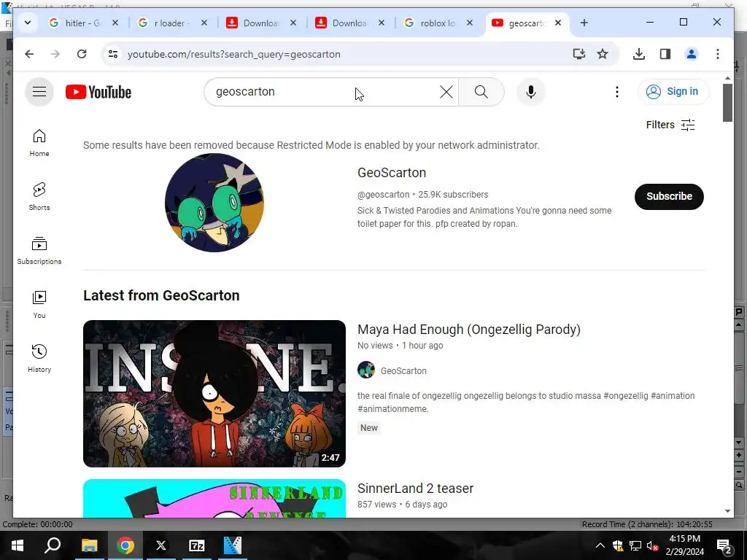Go to the YouTube logo home link
Screen dimensions: 747x560
tap(98, 92)
